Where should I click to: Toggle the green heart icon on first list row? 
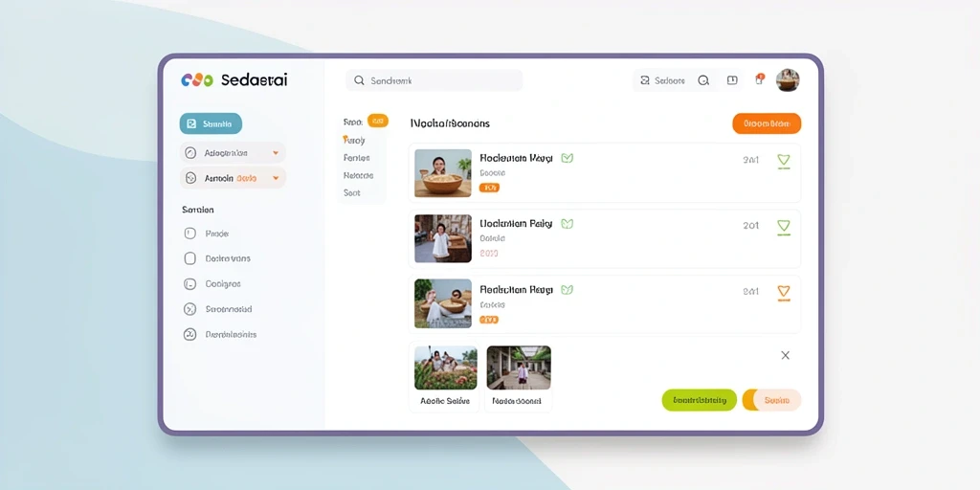pos(783,161)
